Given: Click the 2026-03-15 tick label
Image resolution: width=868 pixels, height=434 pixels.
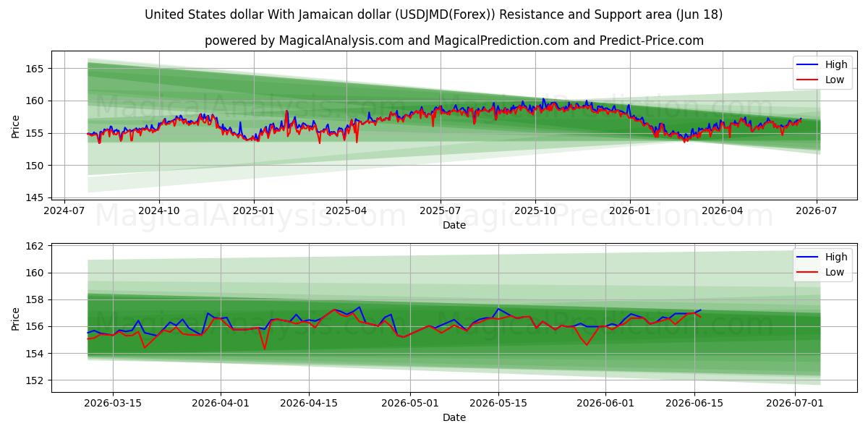Looking at the screenshot, I should pyautogui.click(x=112, y=404).
